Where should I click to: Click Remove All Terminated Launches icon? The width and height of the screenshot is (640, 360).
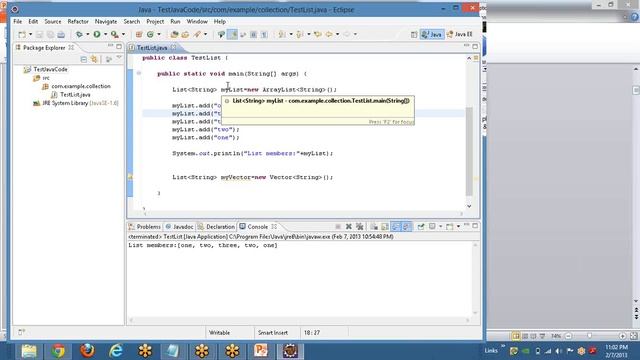[360, 227]
